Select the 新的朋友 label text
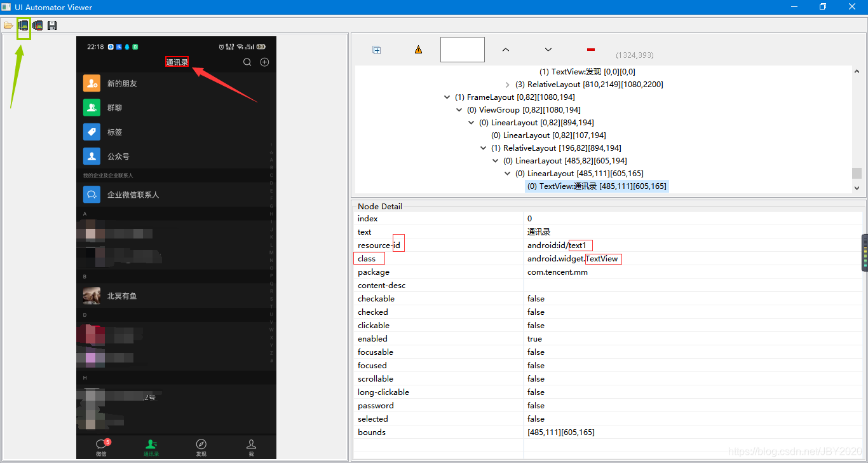The height and width of the screenshot is (463, 868). 122,83
